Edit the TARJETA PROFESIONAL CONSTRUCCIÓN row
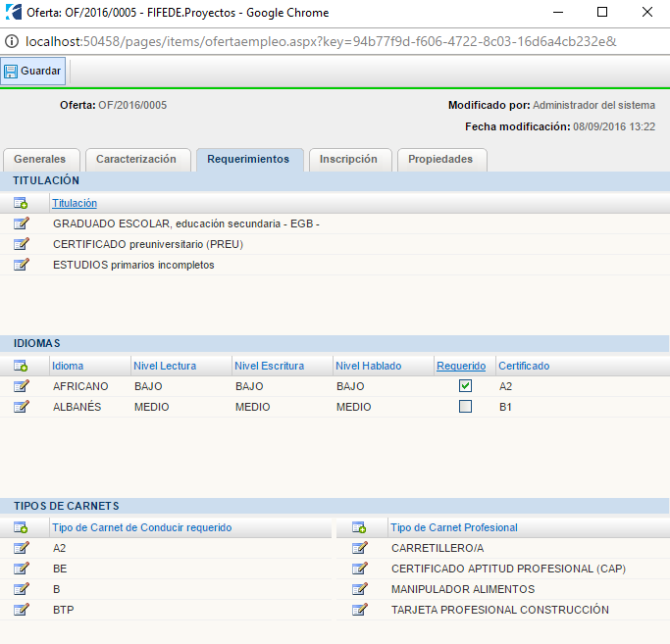 tap(359, 610)
